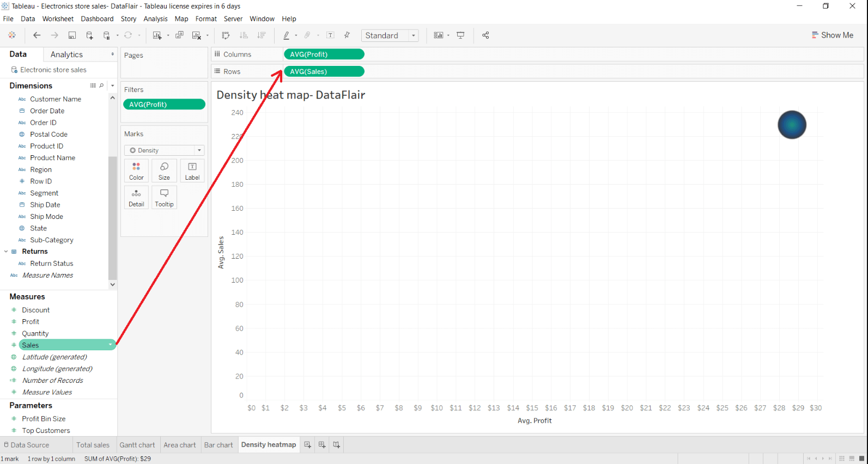Image resolution: width=868 pixels, height=464 pixels.
Task: Select the Profit Bin Size parameter
Action: coord(44,419)
